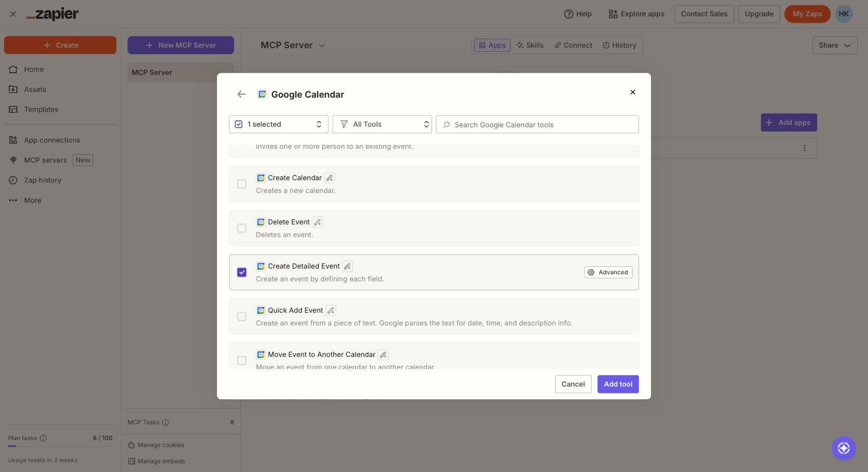Open the HK account avatar menu

coord(844,14)
